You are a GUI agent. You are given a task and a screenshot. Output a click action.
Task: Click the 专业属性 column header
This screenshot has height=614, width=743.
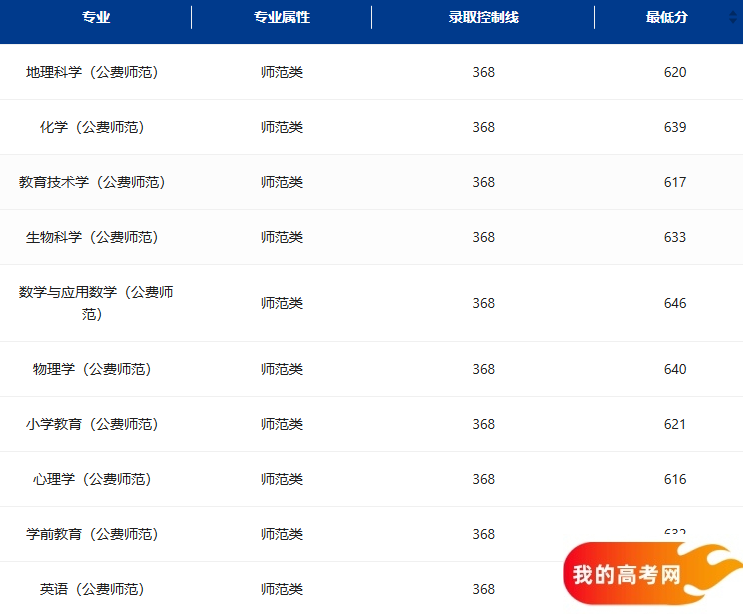pos(281,18)
